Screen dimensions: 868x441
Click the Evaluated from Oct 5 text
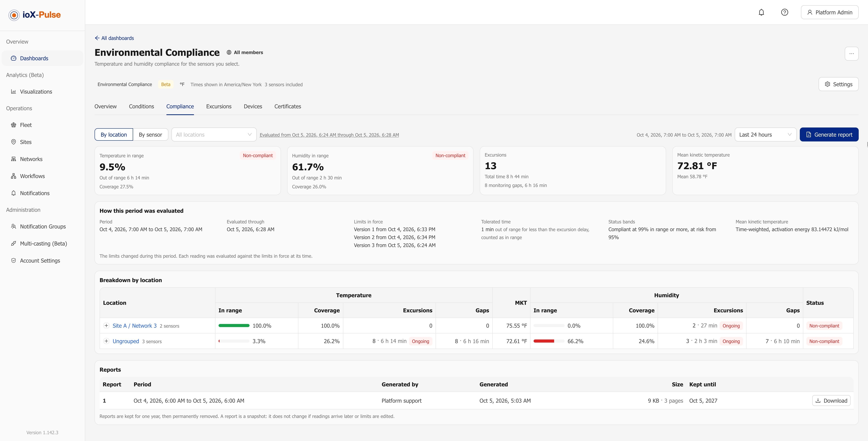coord(329,135)
